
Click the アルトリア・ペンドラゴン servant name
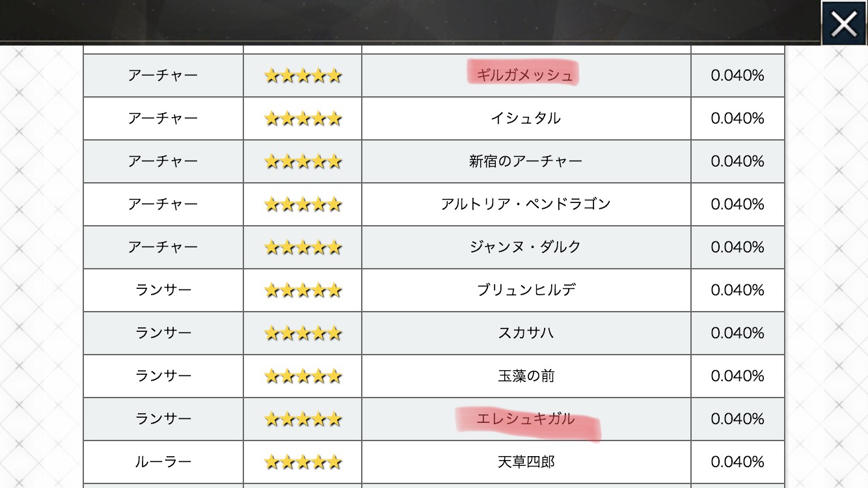(525, 204)
